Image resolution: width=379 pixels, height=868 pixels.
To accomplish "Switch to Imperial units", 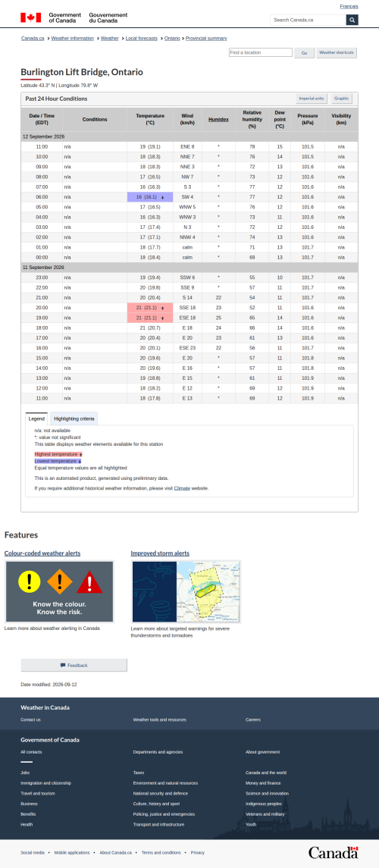I will (311, 99).
